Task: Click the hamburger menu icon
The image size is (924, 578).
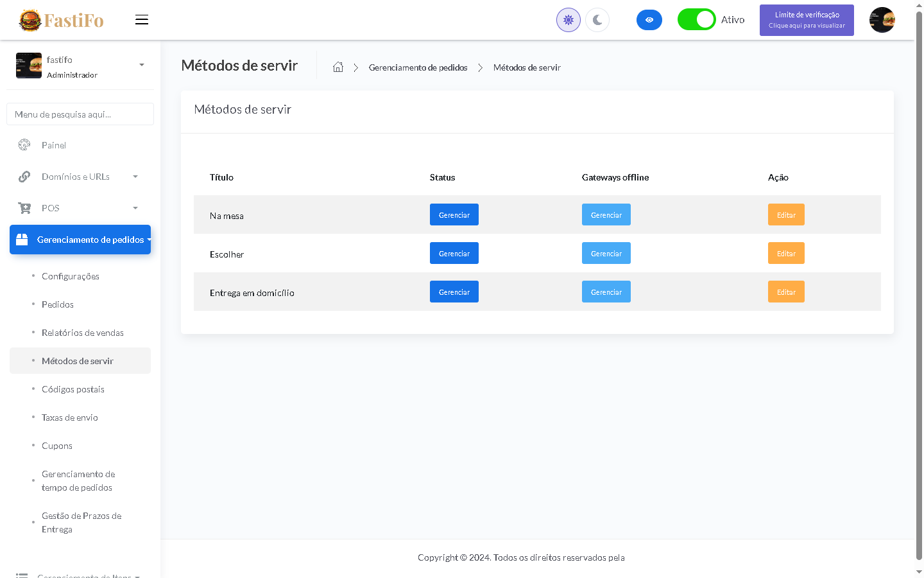Action: point(142,20)
